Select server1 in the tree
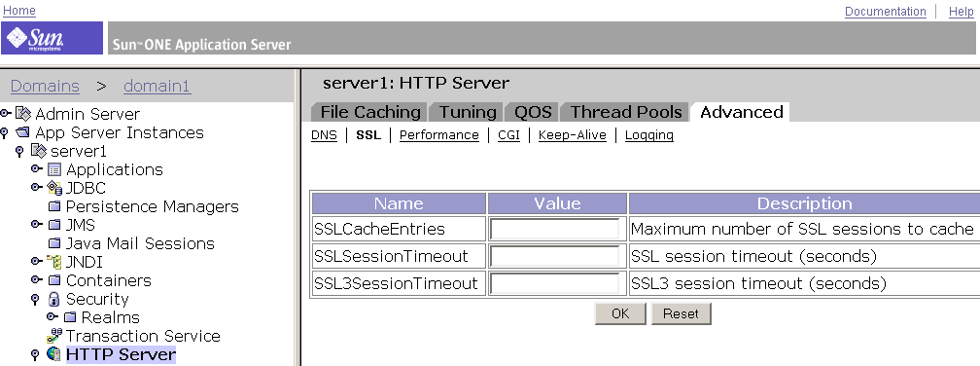The width and height of the screenshot is (980, 366). (79, 152)
